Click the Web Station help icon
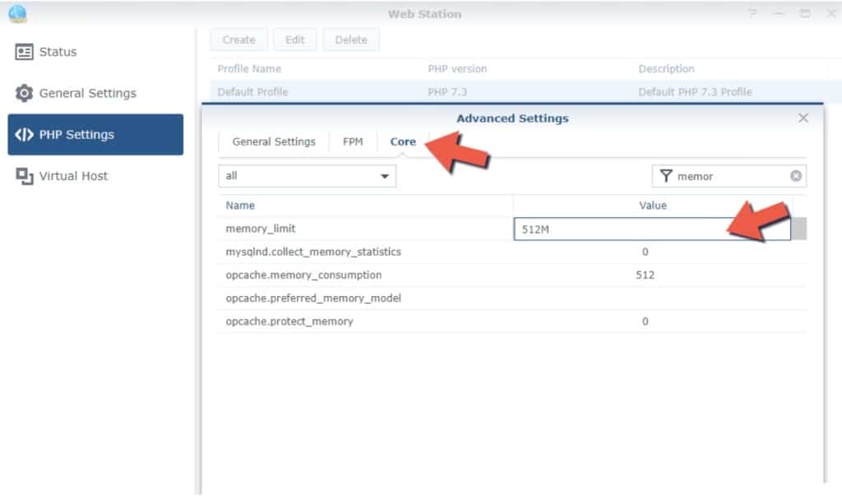This screenshot has height=504, width=842. pyautogui.click(x=753, y=13)
